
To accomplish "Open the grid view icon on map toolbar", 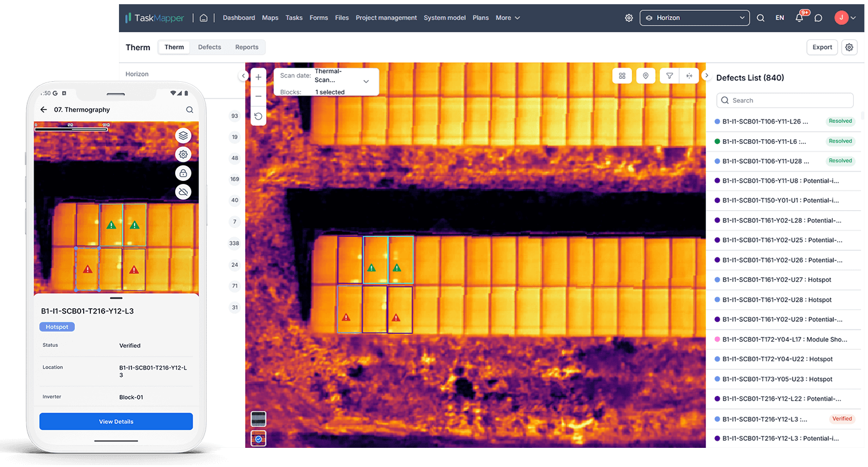I will (x=622, y=76).
